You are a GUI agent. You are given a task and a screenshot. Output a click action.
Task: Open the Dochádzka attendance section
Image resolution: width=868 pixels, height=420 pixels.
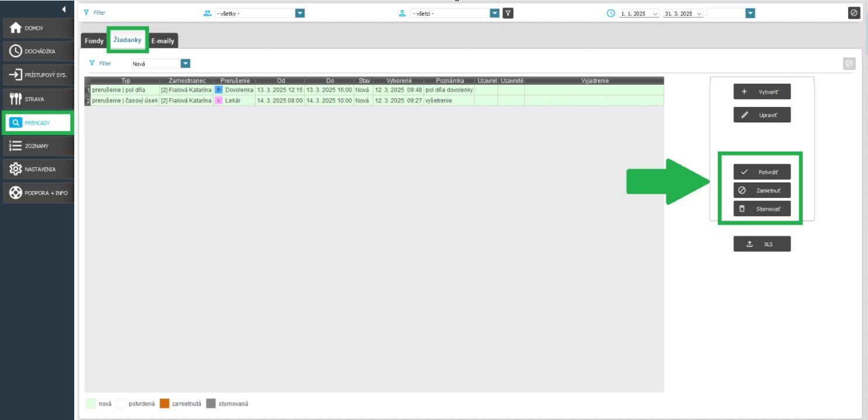pos(37,51)
